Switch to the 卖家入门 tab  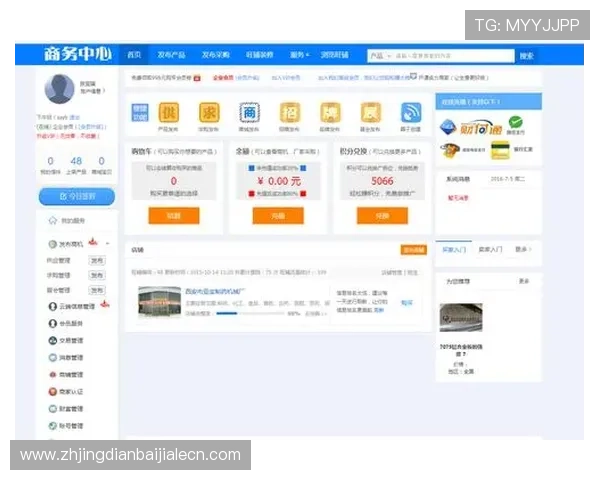(x=490, y=250)
